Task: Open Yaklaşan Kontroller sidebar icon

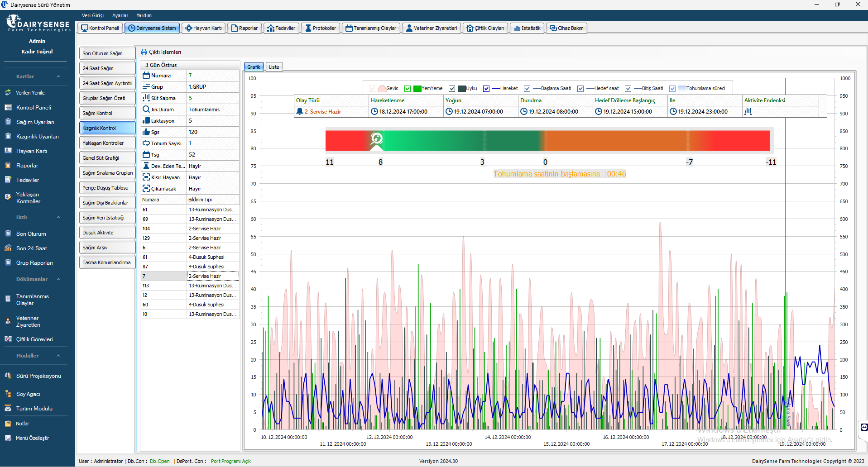Action: 8,197
